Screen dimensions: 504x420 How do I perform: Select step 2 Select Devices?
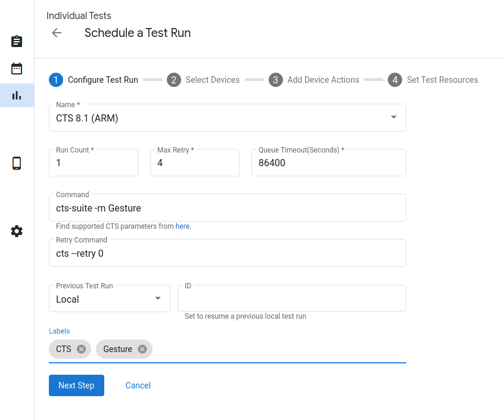click(x=173, y=79)
